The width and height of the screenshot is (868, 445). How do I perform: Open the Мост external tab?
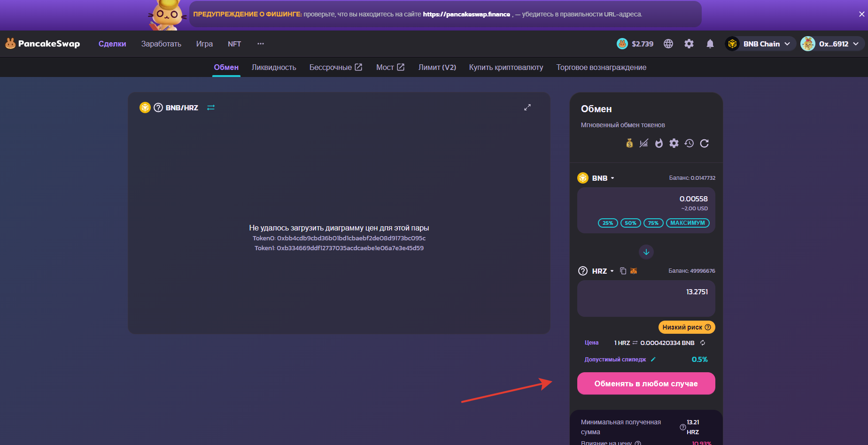[390, 67]
